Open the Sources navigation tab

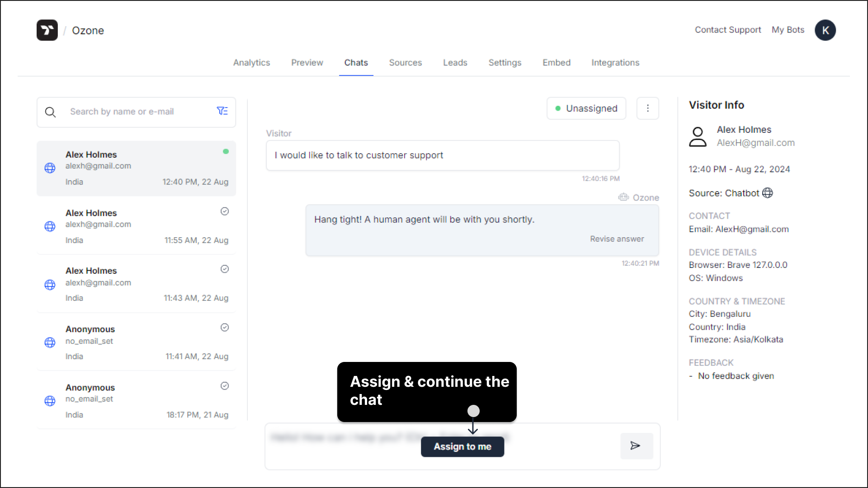point(406,62)
